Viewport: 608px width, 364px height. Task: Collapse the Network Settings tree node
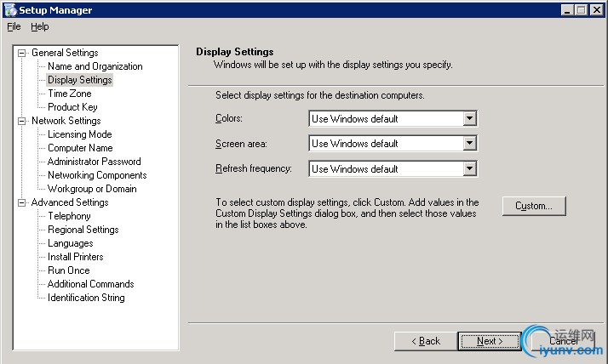tap(22, 121)
